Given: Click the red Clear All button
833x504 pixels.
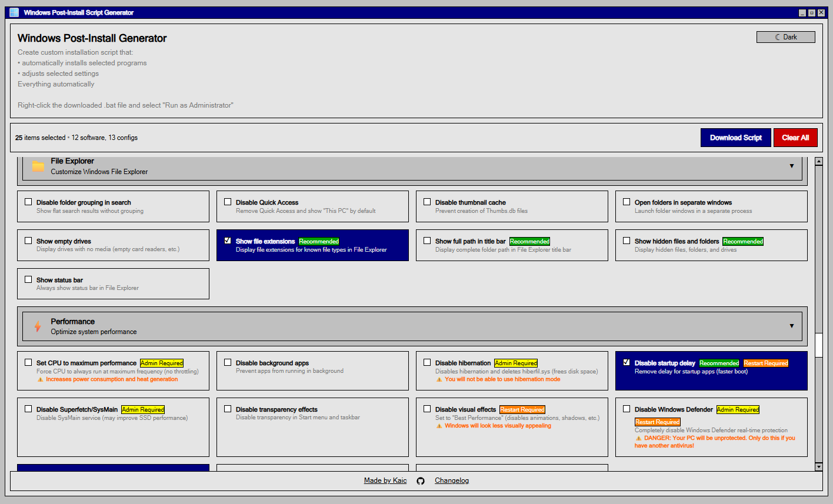Looking at the screenshot, I should (795, 138).
